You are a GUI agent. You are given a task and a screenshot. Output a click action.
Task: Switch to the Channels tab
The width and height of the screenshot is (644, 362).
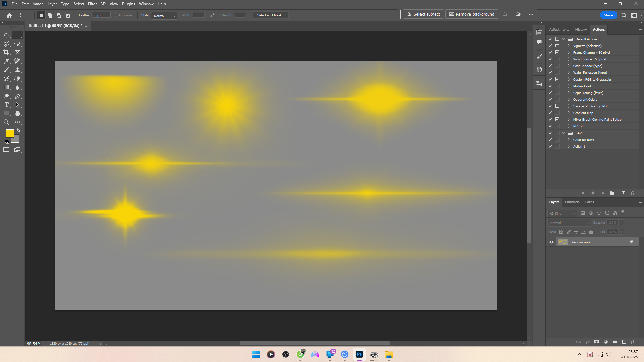coord(572,202)
